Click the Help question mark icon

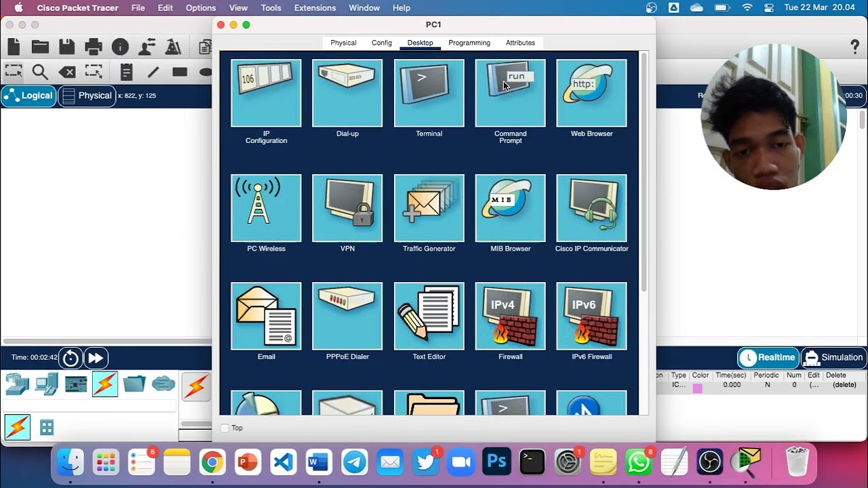(855, 47)
